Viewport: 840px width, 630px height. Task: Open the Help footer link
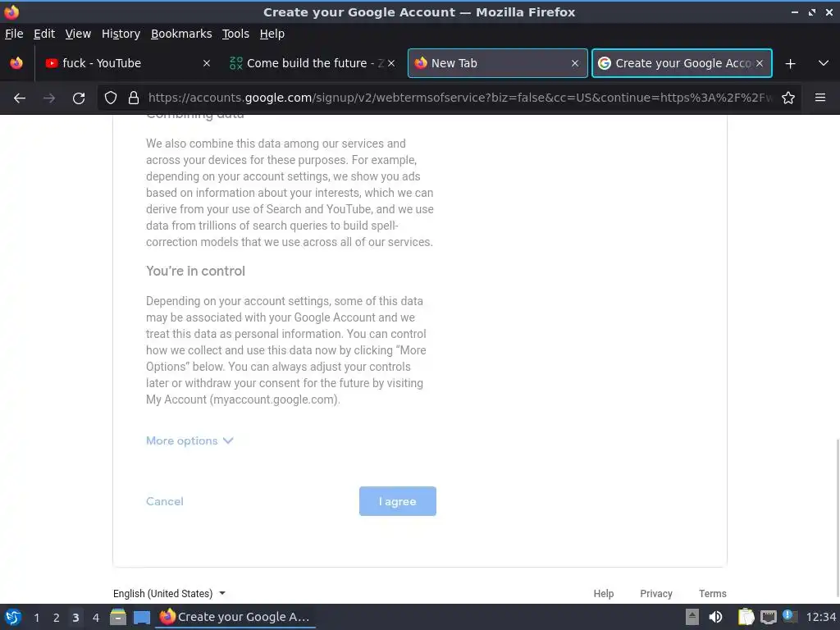coord(603,594)
